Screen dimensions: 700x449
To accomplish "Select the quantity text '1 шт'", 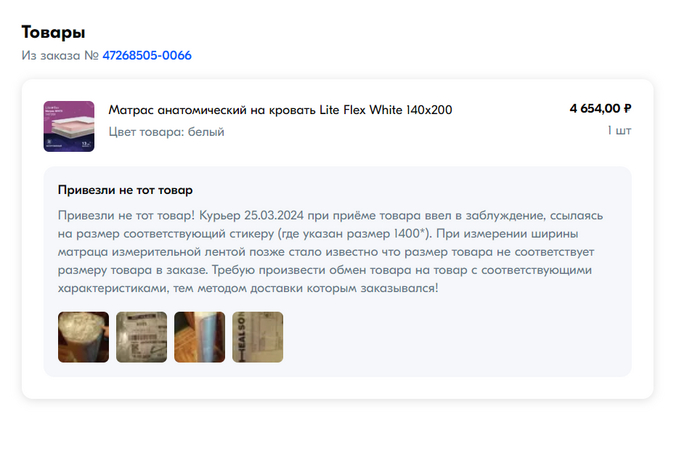I will [619, 130].
